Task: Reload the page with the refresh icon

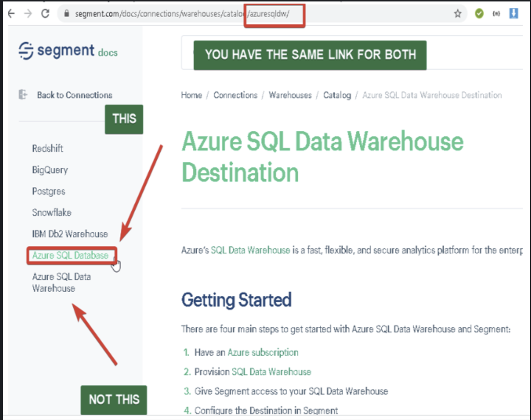Action: [45, 14]
